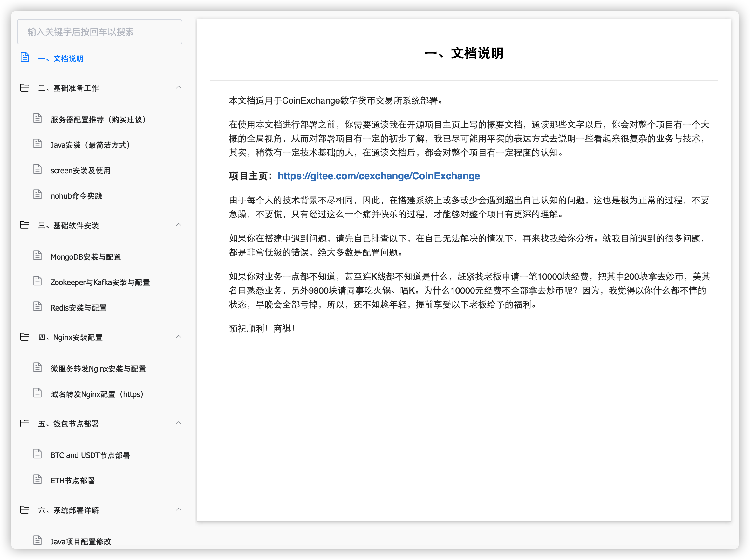750x560 pixels.
Task: Open 服务器配置推荐（购买建议） page
Action: coord(99,120)
